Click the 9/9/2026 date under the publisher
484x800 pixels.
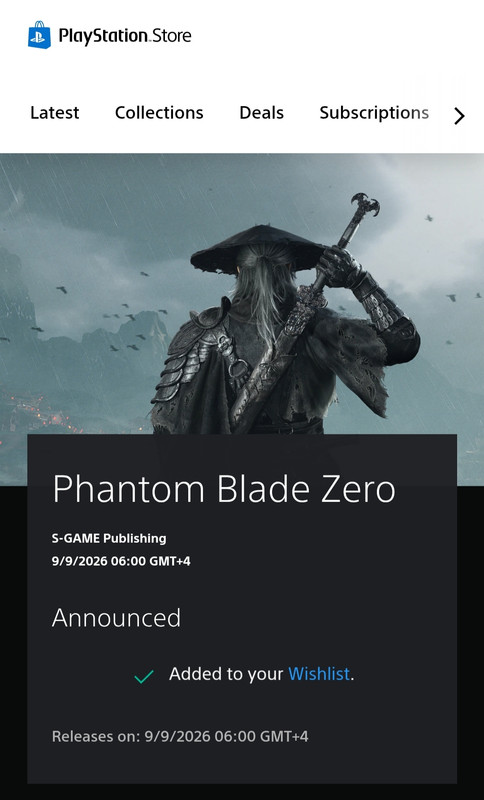click(121, 561)
